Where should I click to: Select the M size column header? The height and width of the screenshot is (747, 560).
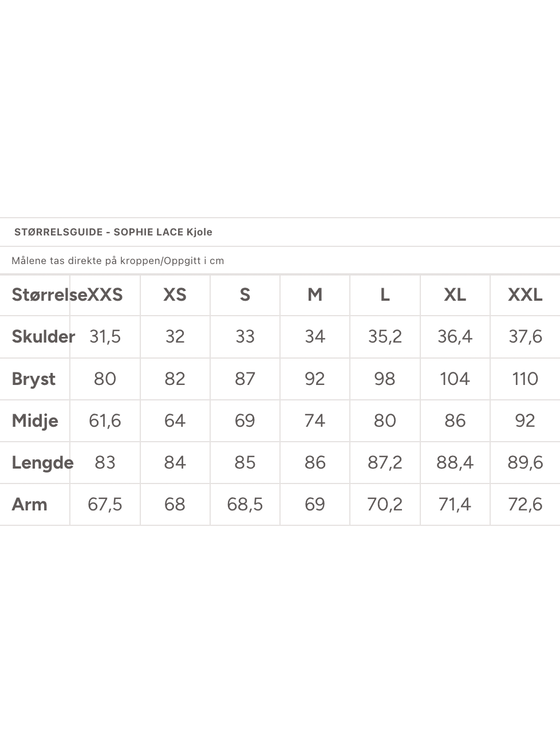[315, 294]
